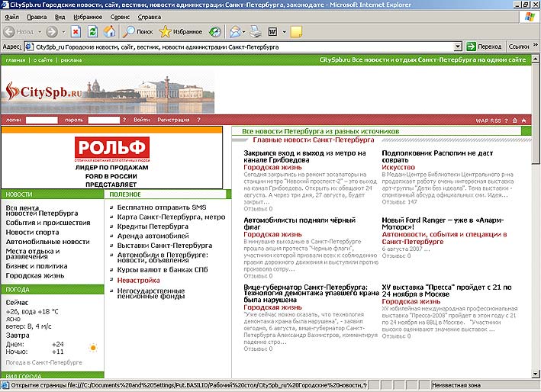Click the History toolbar icon
Image resolution: width=541 pixels, height=392 pixels.
tap(215, 32)
